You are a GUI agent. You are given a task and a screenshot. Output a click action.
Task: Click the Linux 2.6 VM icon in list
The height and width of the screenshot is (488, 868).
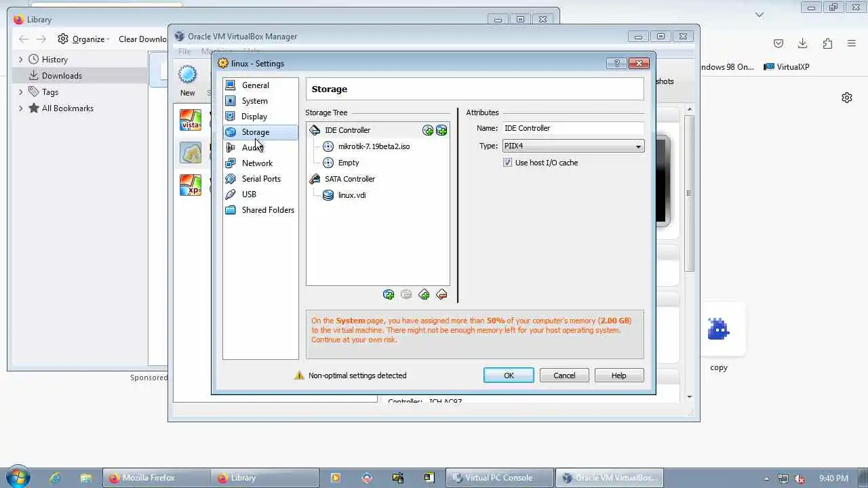point(191,152)
